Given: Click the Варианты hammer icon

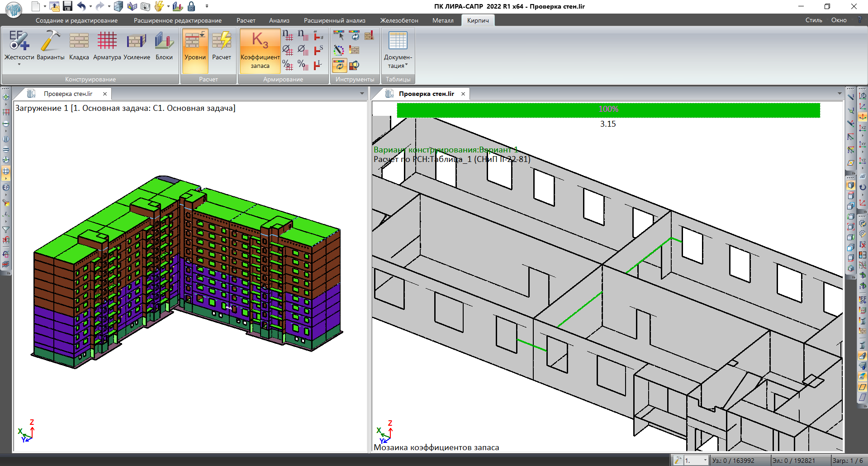Looking at the screenshot, I should point(50,45).
